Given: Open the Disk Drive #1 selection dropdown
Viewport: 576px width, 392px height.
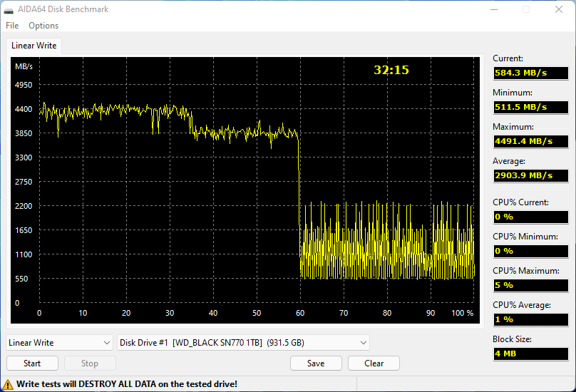Looking at the screenshot, I should point(243,343).
